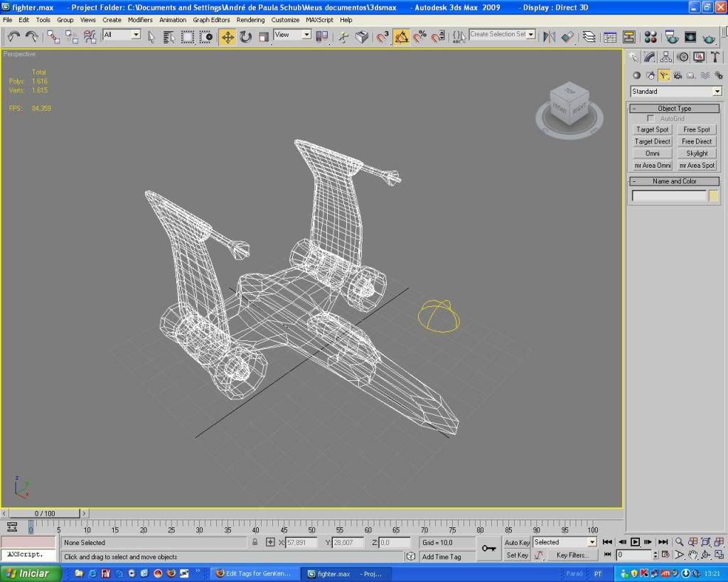The image size is (728, 582).
Task: Click the Key Filters button
Action: [572, 555]
